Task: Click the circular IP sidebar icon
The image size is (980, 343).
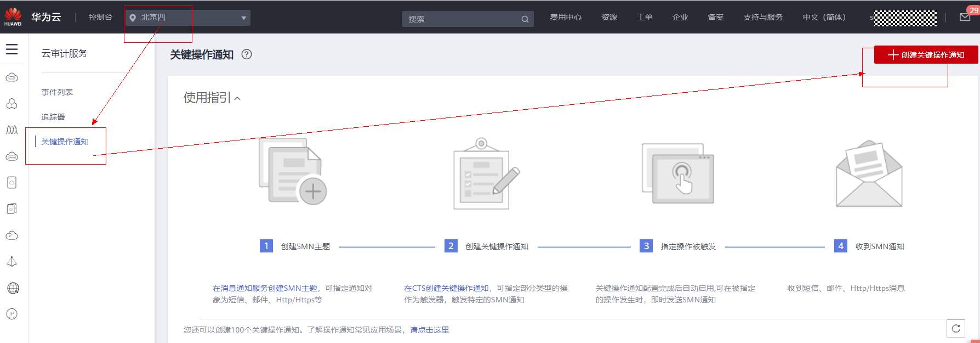Action: tap(12, 314)
